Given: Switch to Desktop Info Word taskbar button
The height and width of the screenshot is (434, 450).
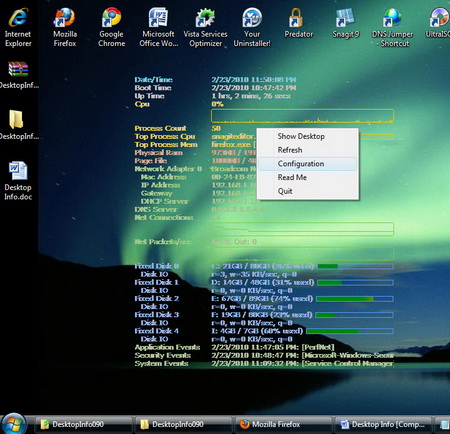Looking at the screenshot, I should click(383, 424).
